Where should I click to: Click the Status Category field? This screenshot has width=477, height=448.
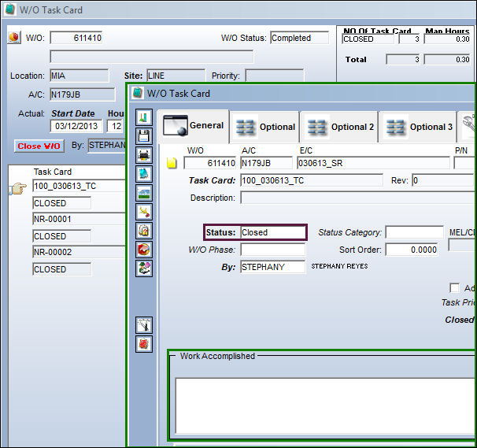415,232
